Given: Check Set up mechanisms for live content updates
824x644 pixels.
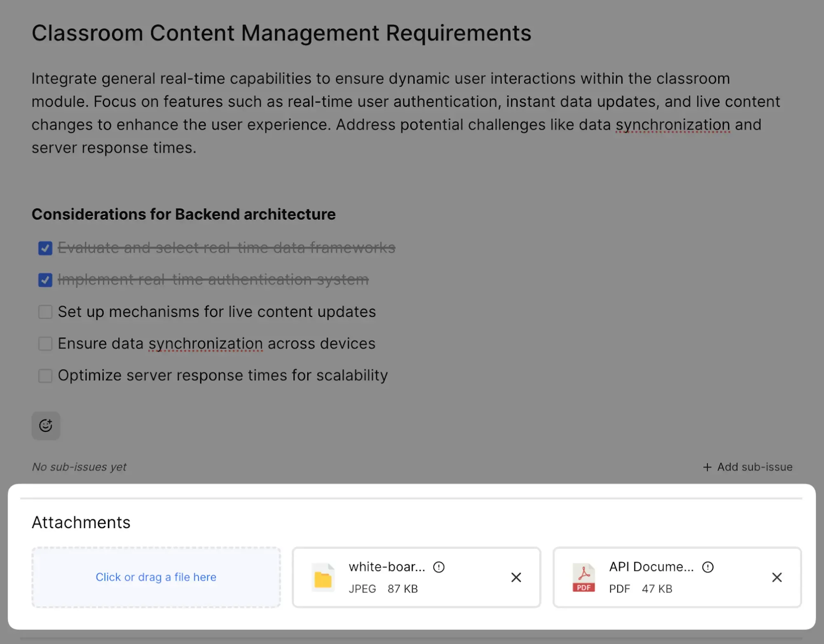Looking at the screenshot, I should click(x=45, y=312).
